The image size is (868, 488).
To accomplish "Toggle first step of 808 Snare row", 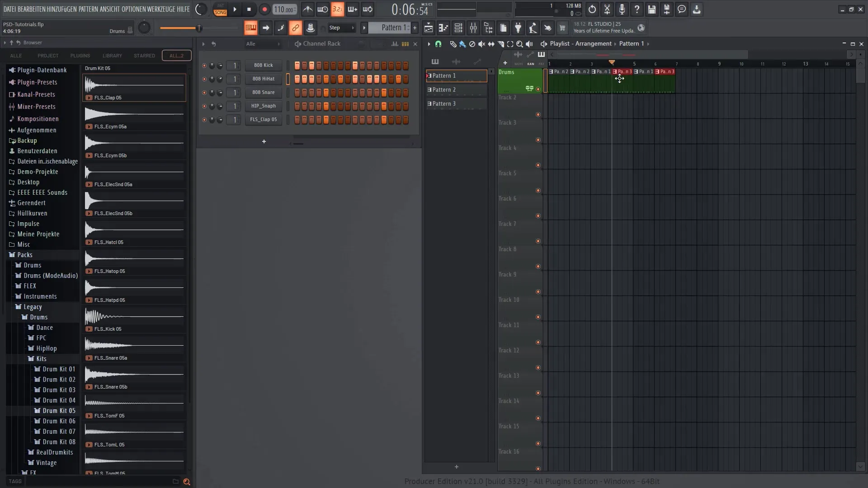I will point(297,93).
